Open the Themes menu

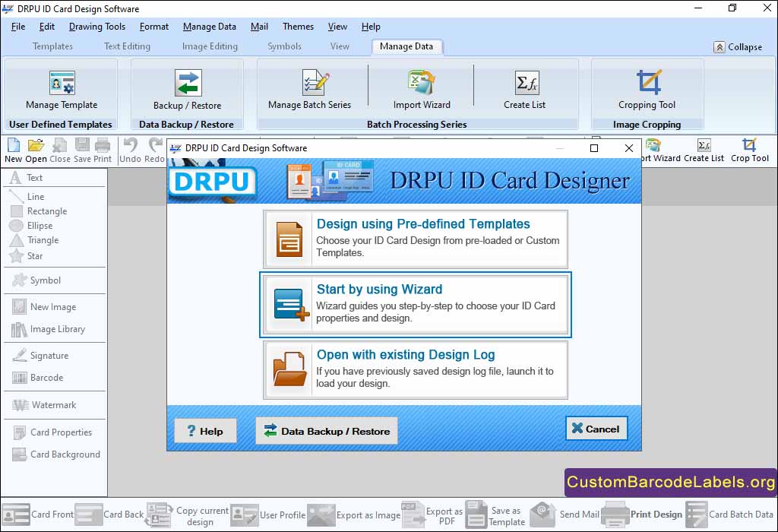tap(298, 27)
